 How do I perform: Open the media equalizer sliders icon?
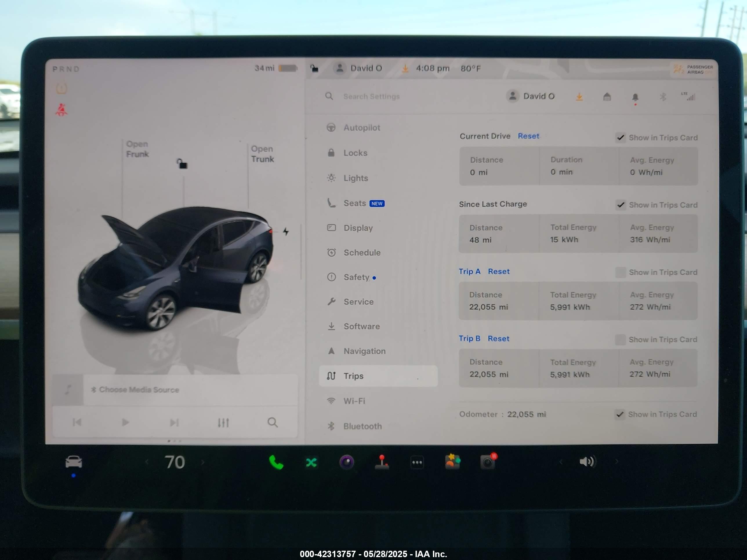pos(223,422)
